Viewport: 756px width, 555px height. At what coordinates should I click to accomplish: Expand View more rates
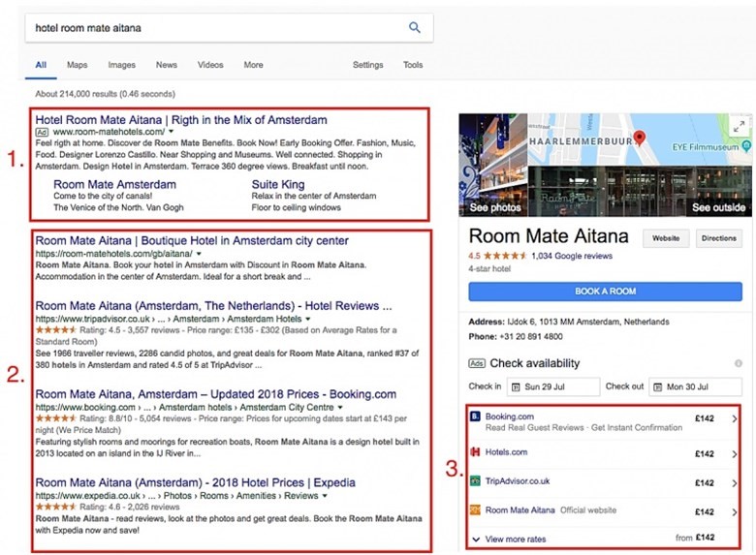[x=514, y=538]
